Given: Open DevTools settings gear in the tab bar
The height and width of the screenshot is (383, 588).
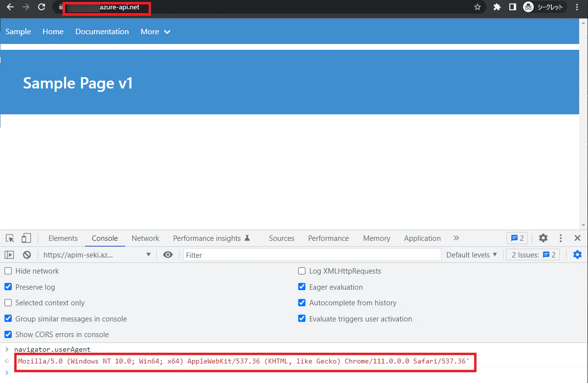Looking at the screenshot, I should click(x=543, y=238).
